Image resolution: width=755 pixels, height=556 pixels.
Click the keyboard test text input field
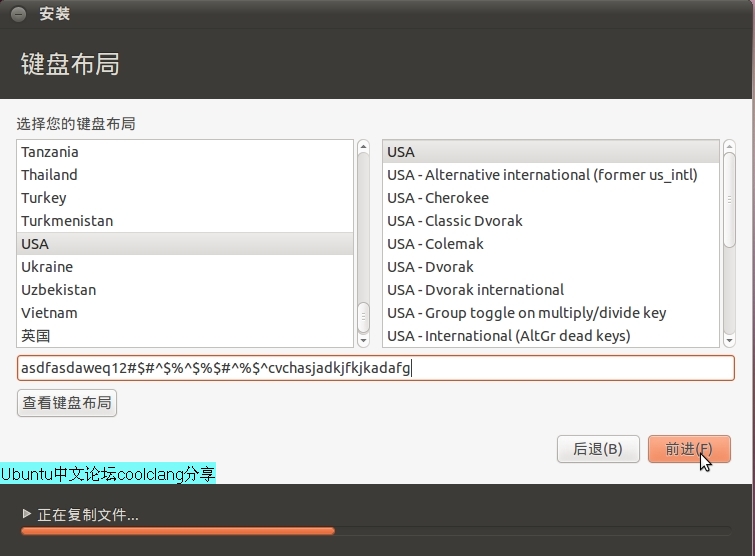pos(376,368)
